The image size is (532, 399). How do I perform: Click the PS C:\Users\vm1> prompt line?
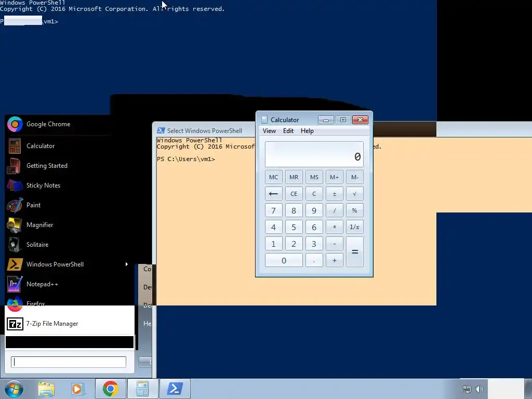(185, 159)
